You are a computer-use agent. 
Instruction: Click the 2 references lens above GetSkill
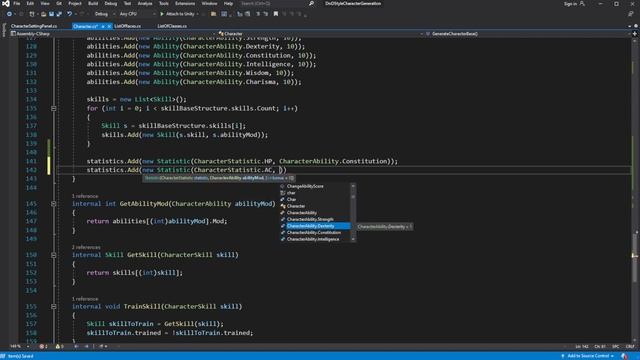(x=86, y=247)
